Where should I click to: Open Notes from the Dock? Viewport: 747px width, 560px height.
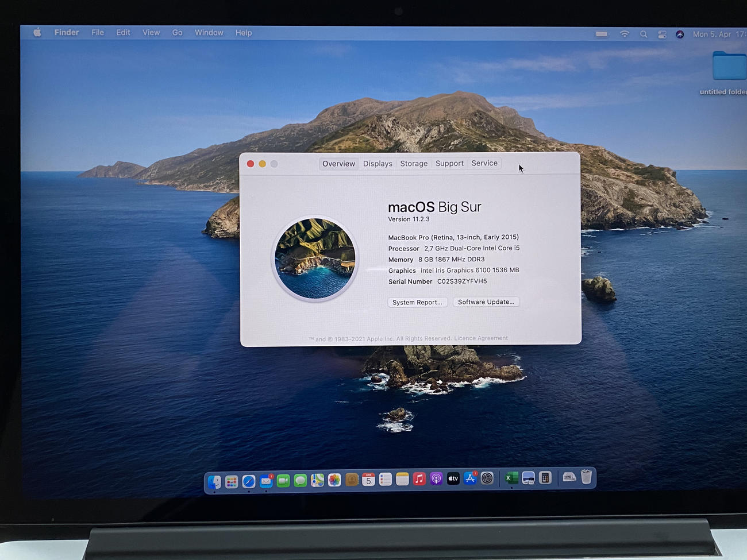point(402,478)
